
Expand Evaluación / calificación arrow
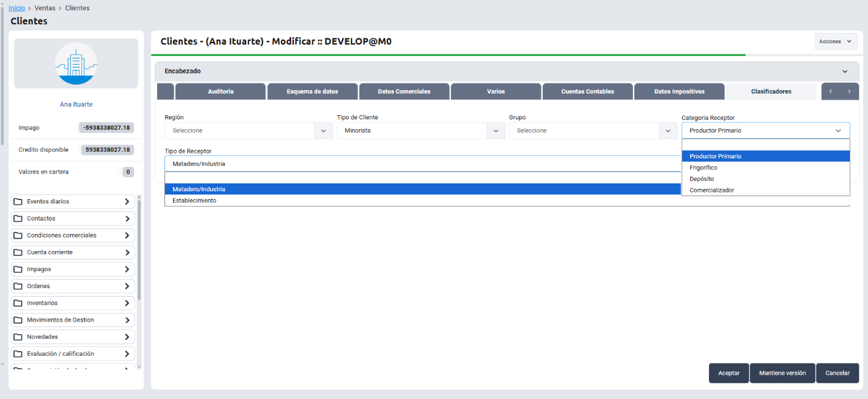pyautogui.click(x=127, y=354)
